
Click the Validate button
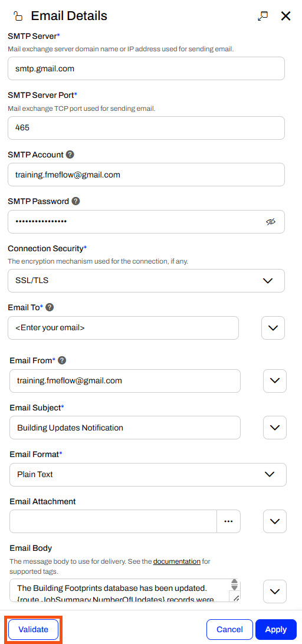click(33, 629)
